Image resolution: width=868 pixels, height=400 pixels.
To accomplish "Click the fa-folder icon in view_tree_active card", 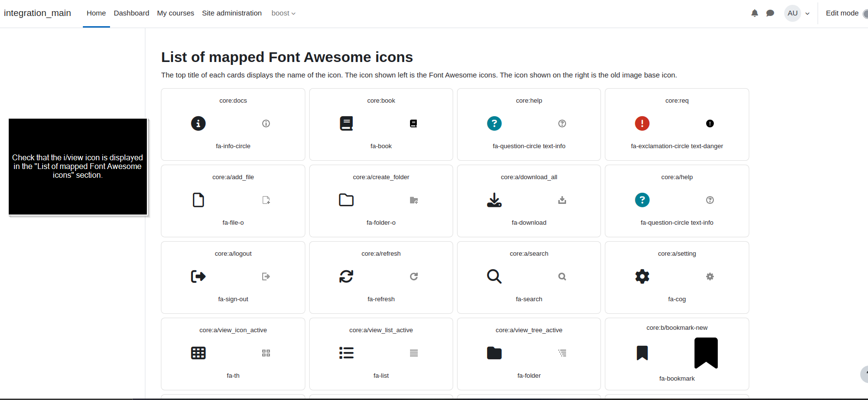I will (494, 353).
